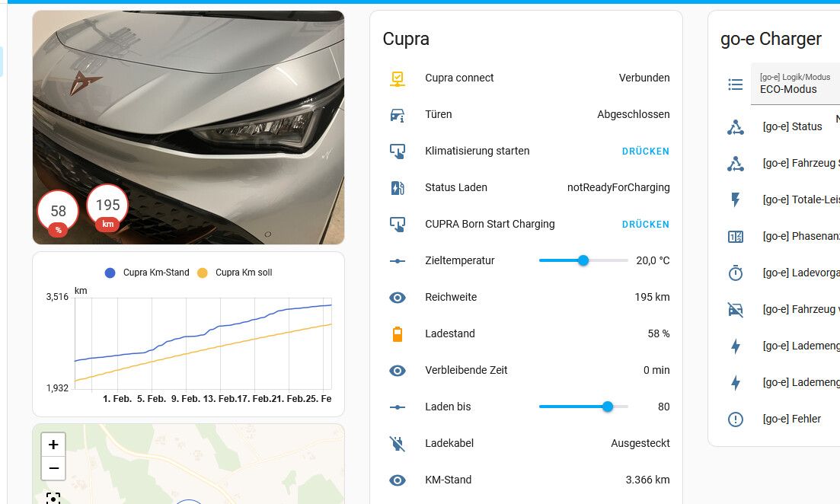Click the crossed-out car icon
The image size is (840, 504).
tap(736, 310)
